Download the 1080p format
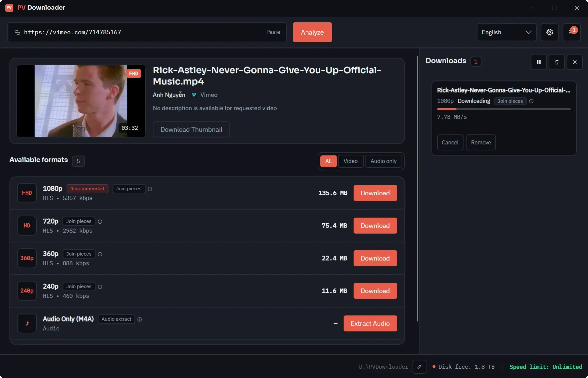 [375, 193]
